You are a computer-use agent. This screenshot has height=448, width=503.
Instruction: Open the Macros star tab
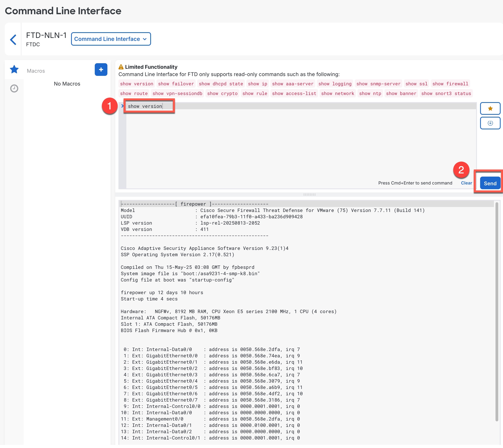click(x=14, y=70)
